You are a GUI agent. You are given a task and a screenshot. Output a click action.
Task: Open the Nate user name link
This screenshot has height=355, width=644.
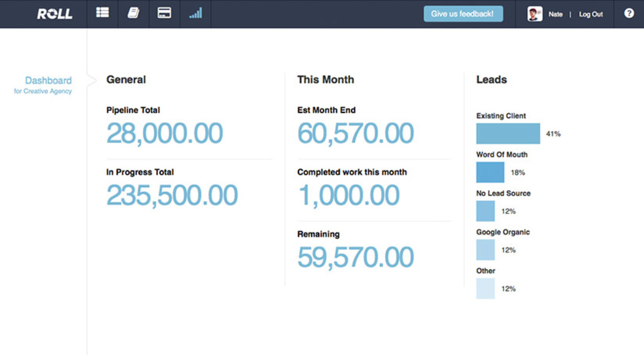tap(555, 14)
